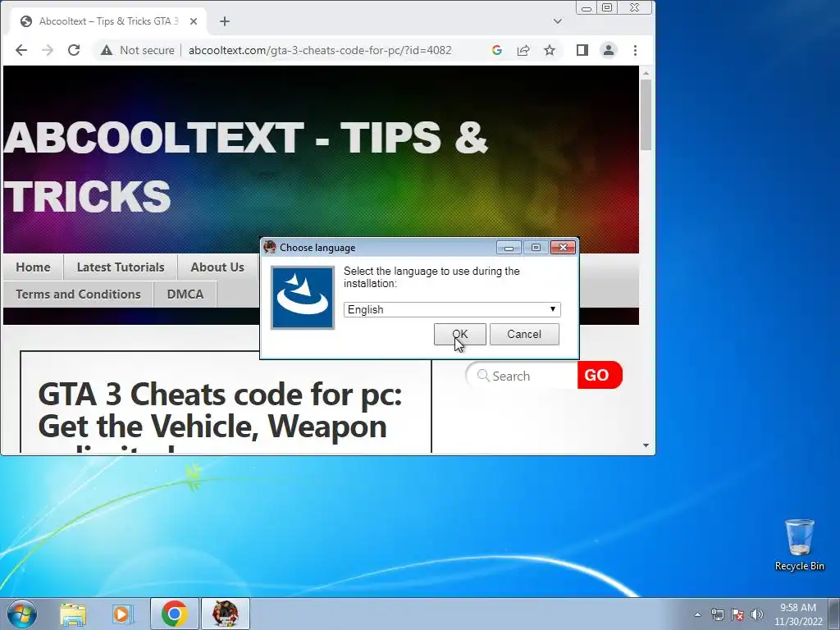The image size is (840, 630).
Task: Focus the abcooltext.com address bar
Action: [x=320, y=50]
